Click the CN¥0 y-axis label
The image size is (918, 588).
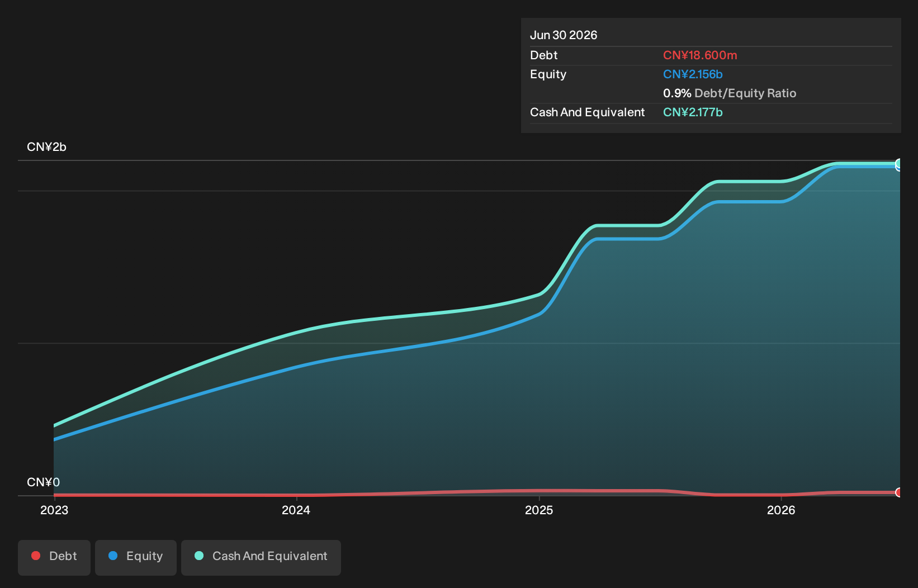pyautogui.click(x=43, y=482)
